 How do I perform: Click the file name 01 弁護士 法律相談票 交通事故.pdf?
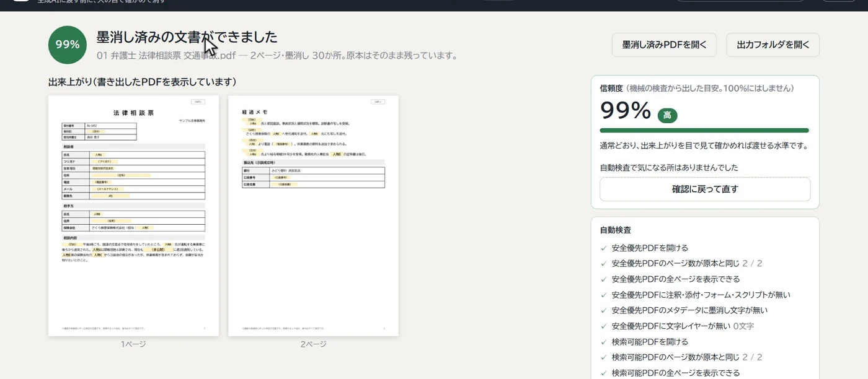pyautogui.click(x=166, y=56)
